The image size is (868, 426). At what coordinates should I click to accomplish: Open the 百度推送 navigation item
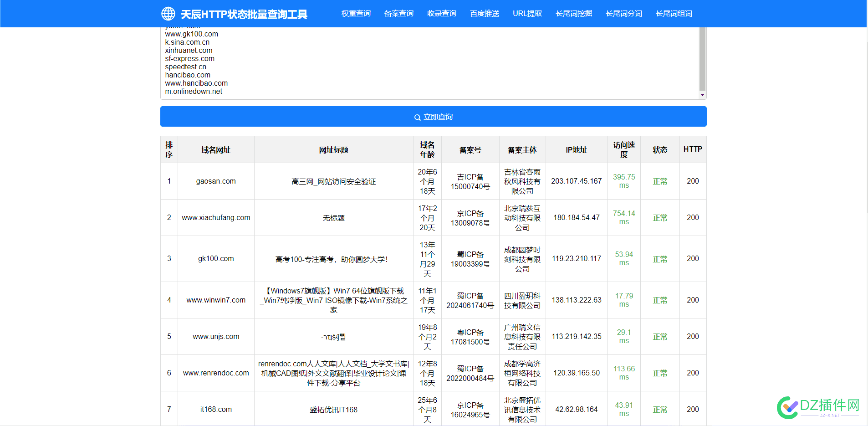pyautogui.click(x=485, y=14)
